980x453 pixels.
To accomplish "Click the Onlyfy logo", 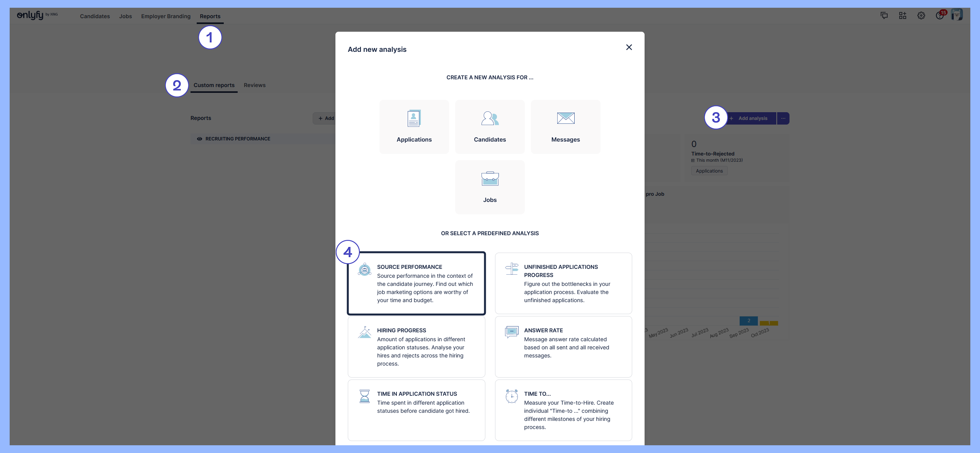I will coord(30,15).
